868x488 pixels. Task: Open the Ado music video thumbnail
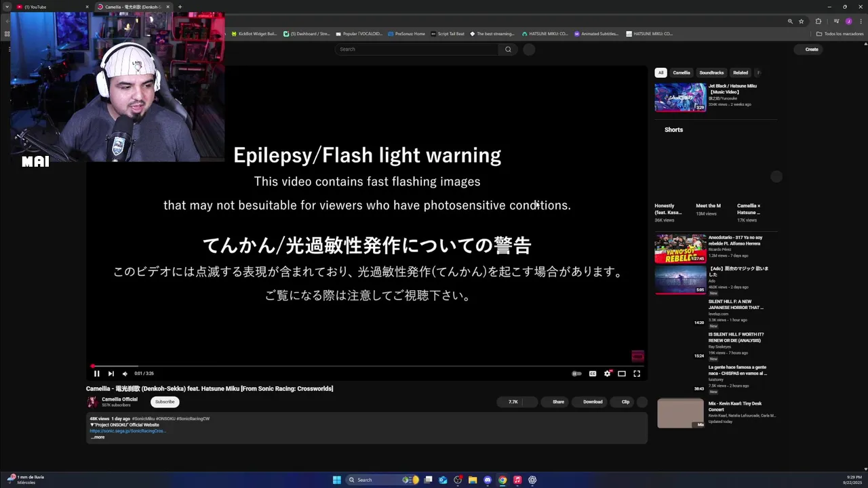pyautogui.click(x=680, y=280)
